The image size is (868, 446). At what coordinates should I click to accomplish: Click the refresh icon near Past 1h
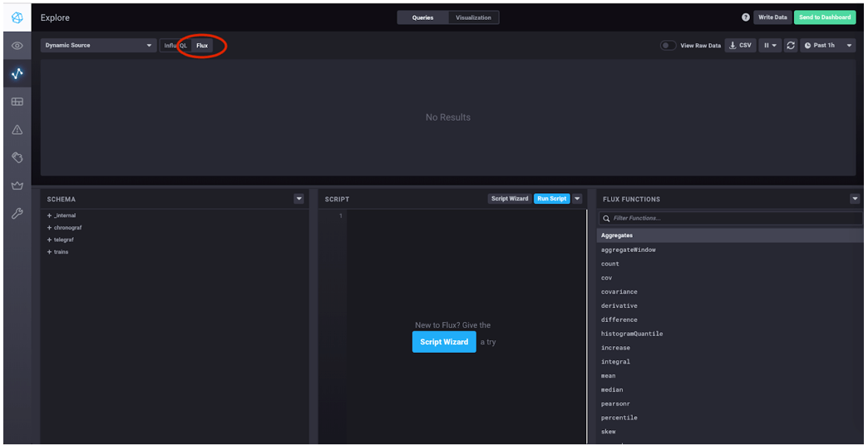click(791, 45)
